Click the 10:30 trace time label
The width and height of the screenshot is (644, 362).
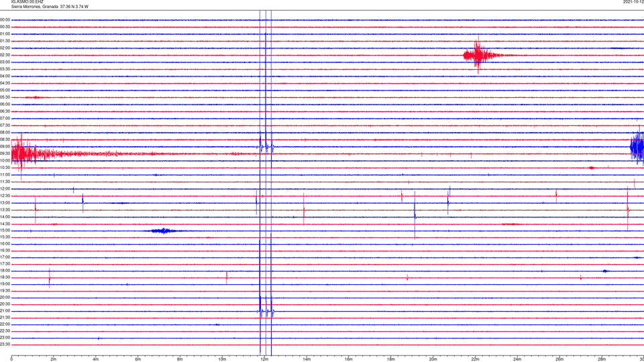point(5,168)
